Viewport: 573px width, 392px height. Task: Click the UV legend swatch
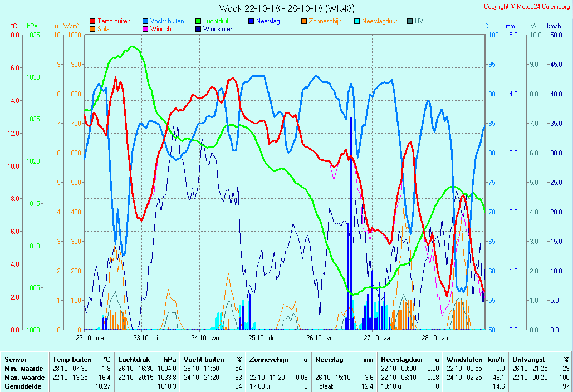pyautogui.click(x=410, y=22)
